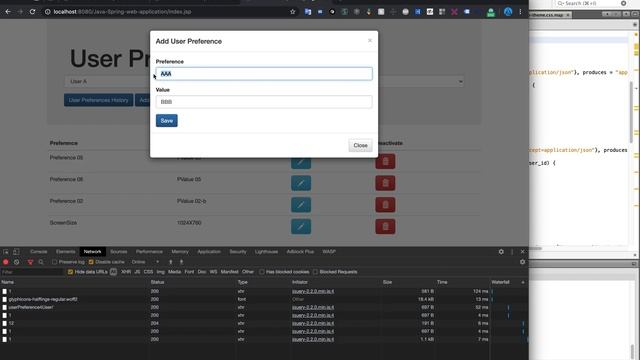Open the Application tab

(x=209, y=252)
